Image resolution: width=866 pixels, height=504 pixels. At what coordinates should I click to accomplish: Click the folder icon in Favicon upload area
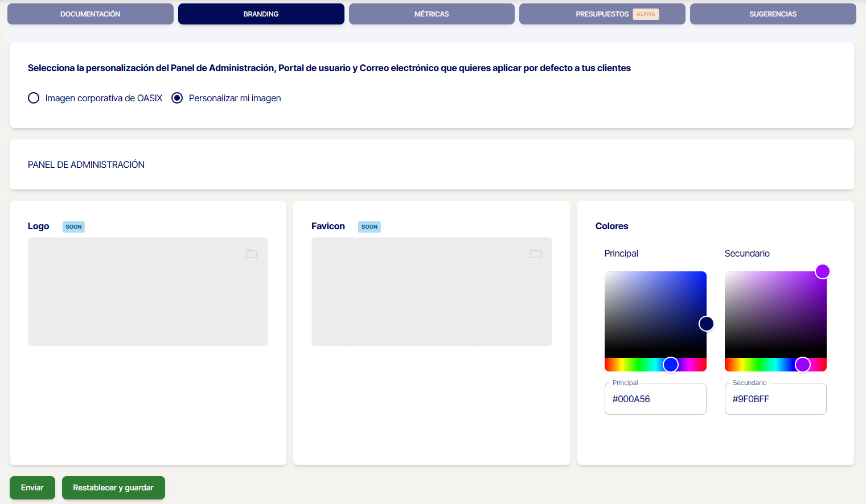tap(535, 254)
